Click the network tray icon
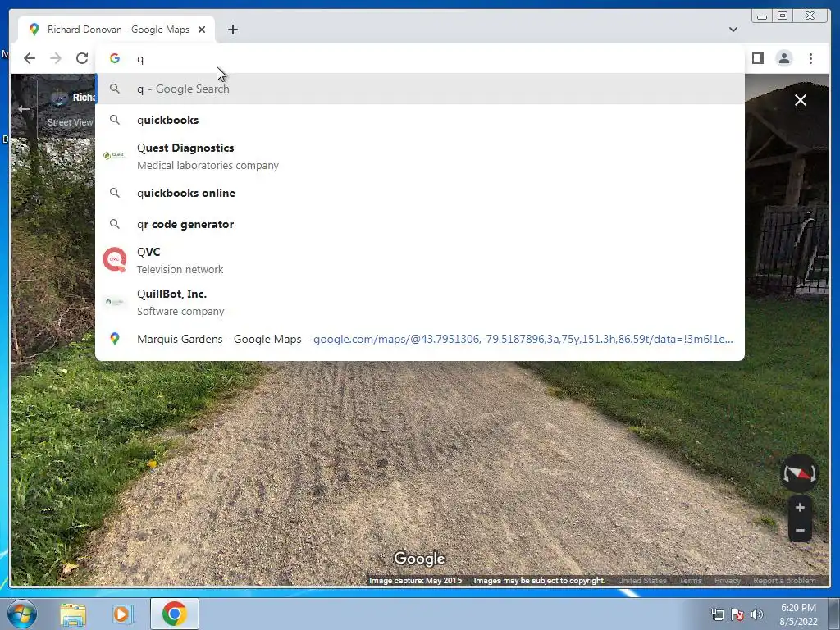Viewport: 840px width, 630px height. pyautogui.click(x=717, y=614)
